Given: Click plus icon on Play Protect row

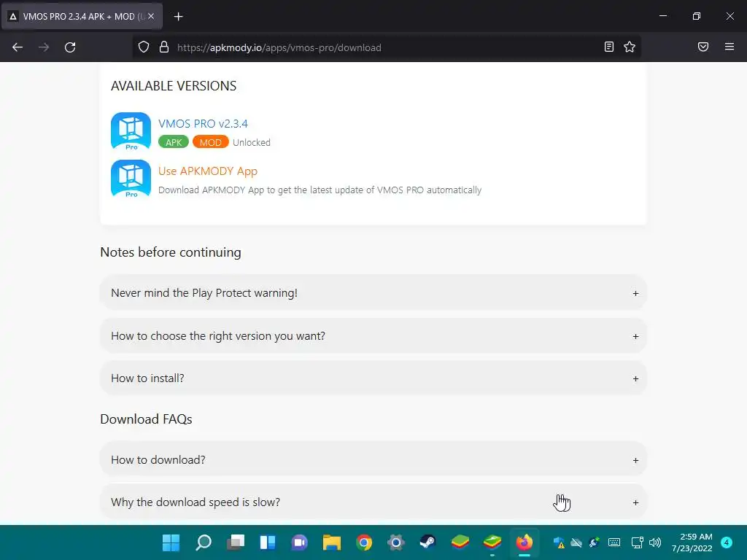Looking at the screenshot, I should pos(635,294).
